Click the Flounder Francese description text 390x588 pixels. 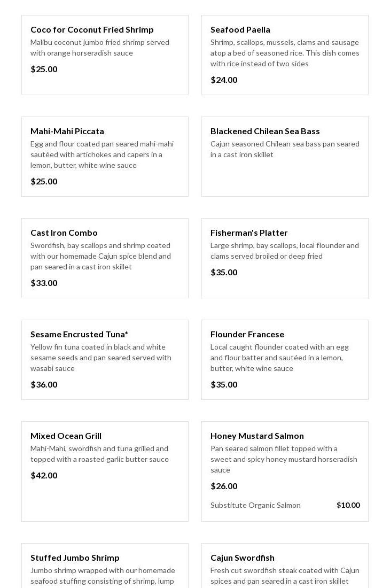point(279,358)
